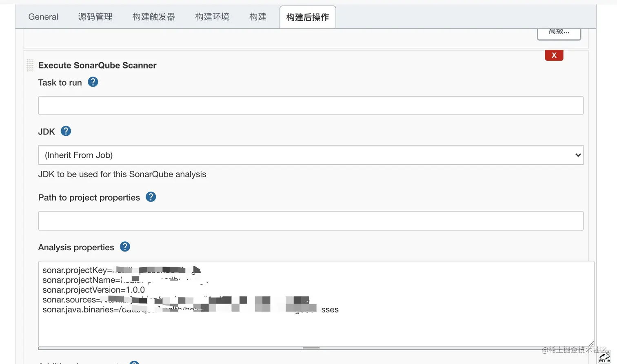Click the Path to project properties field
Screen dimensions: 617x364
(x=310, y=221)
